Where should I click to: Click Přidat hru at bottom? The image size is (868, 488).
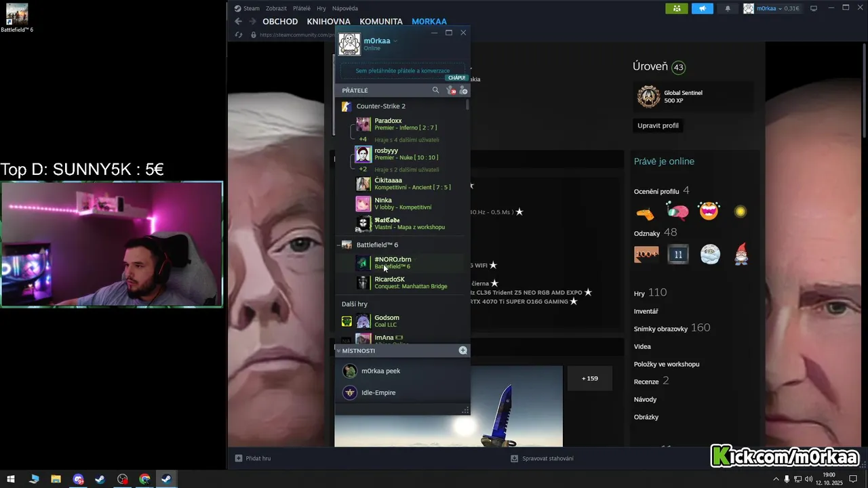253,458
